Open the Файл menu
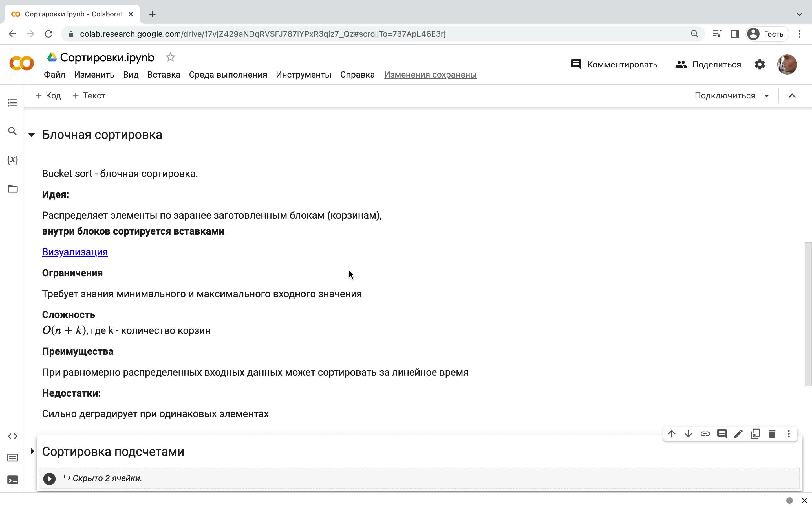 54,75
